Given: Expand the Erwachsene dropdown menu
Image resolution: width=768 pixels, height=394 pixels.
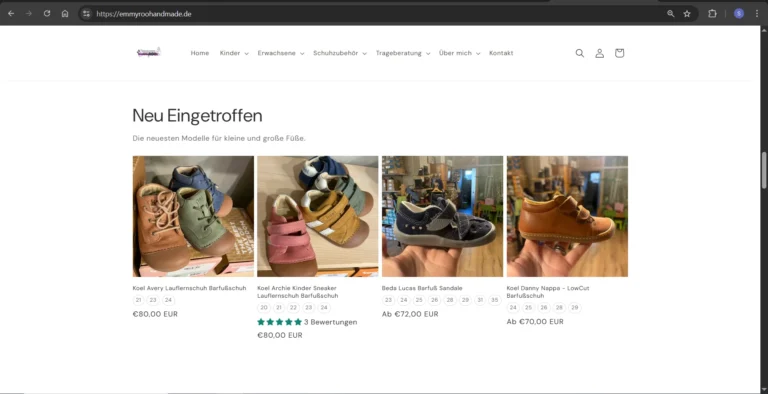Looking at the screenshot, I should pos(281,53).
